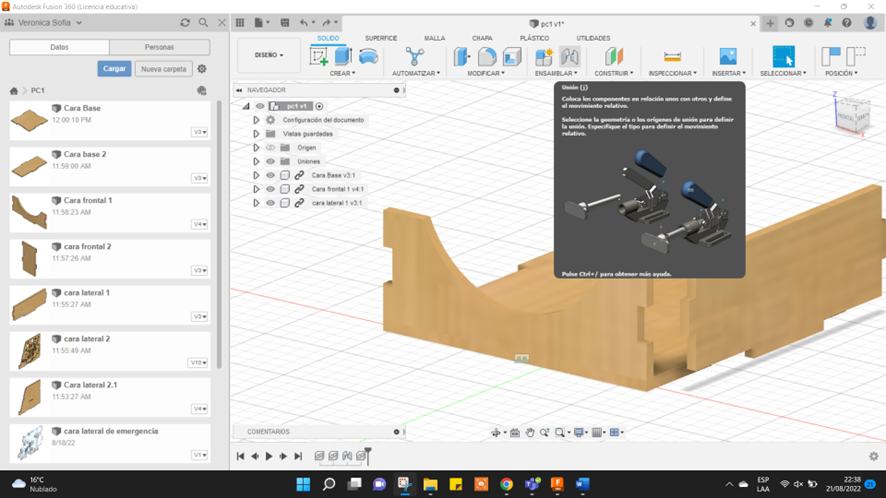Expand the Cara frontal 1 v4:1 node
Image resolution: width=886 pixels, height=498 pixels.
(x=256, y=189)
